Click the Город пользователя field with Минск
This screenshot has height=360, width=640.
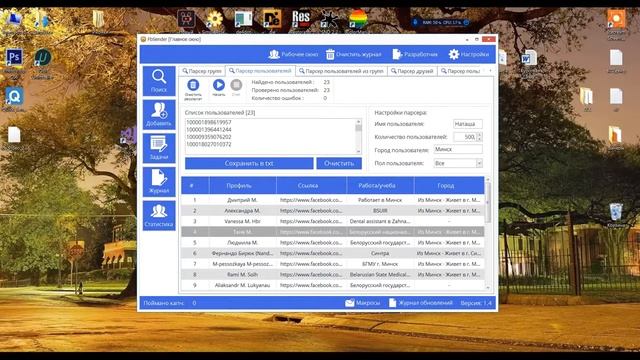(x=458, y=149)
